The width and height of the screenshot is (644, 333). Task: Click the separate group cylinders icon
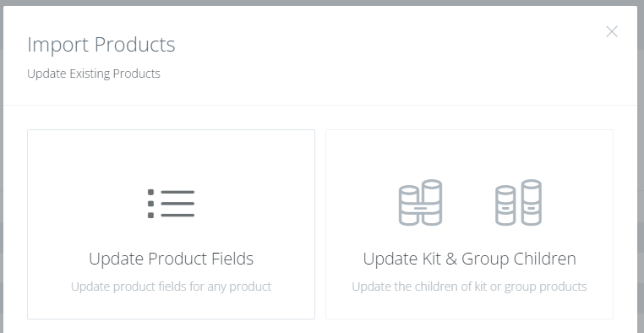[518, 203]
